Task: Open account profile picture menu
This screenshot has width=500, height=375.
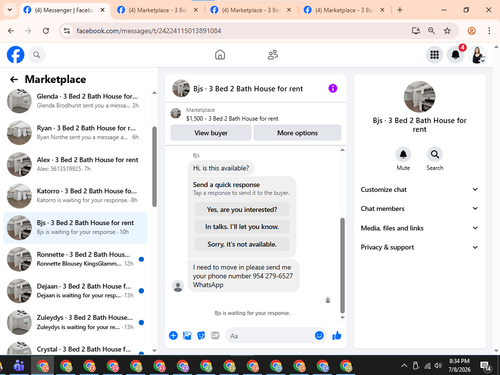Action: coord(477,55)
